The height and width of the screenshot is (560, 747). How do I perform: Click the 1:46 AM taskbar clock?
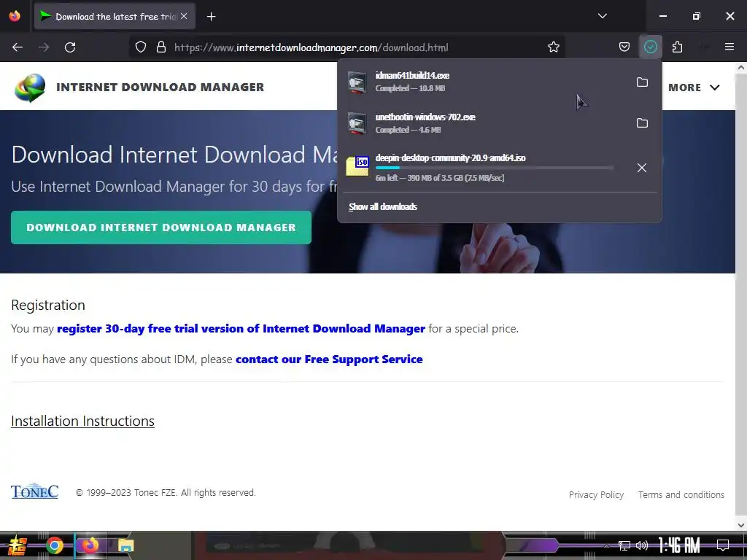click(x=679, y=545)
